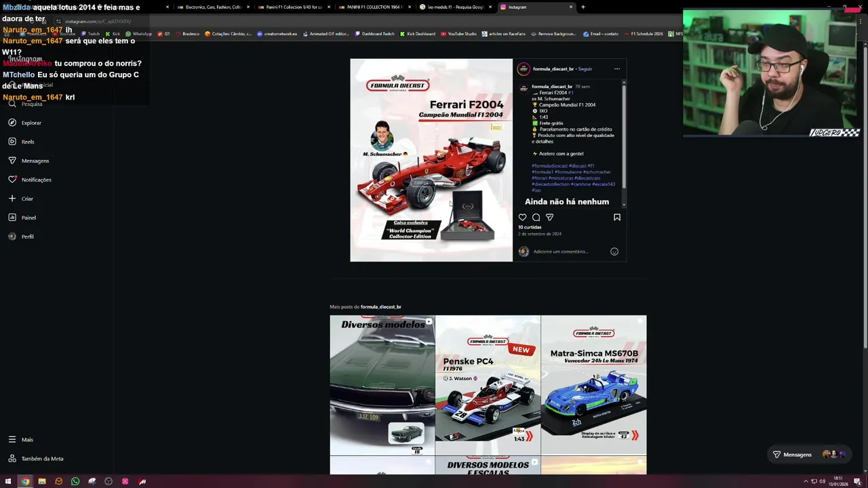Click the comment bubble icon on post
The width and height of the screenshot is (868, 488).
[536, 218]
